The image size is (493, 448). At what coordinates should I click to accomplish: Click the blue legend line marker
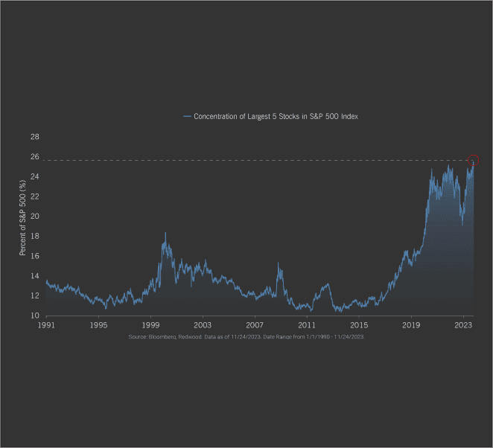pyautogui.click(x=187, y=117)
